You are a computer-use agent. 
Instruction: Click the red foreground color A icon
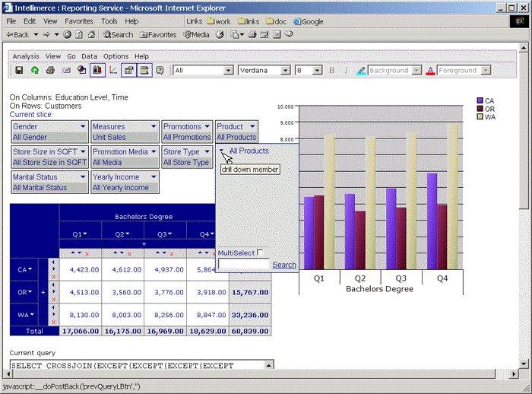click(430, 71)
